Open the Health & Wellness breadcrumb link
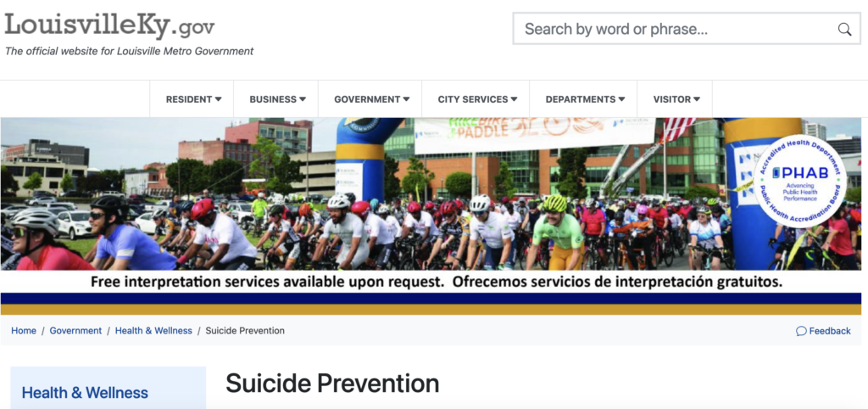 153,331
